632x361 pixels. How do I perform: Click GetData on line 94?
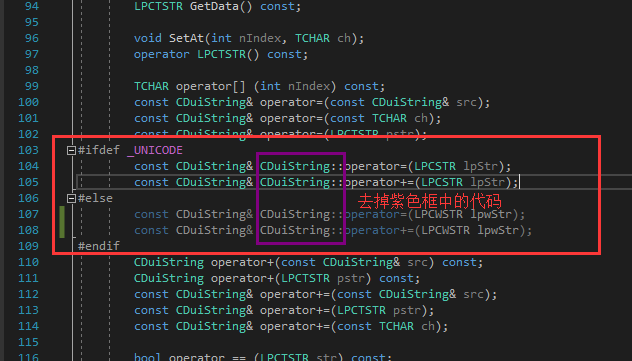point(214,6)
